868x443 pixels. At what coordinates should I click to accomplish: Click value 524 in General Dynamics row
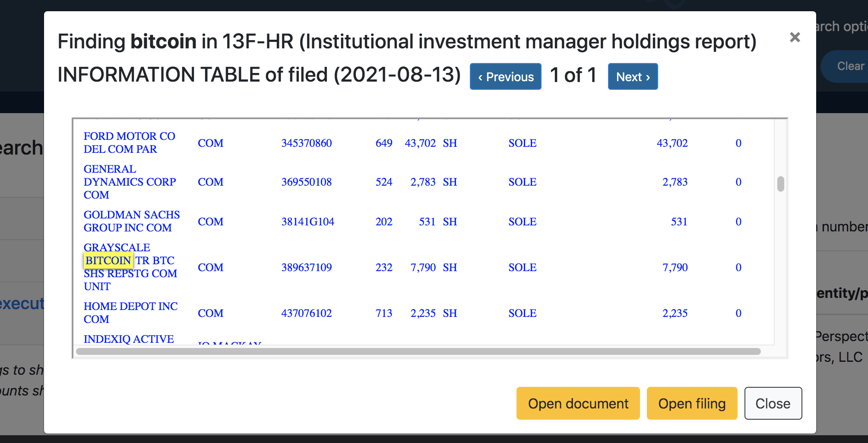[384, 182]
